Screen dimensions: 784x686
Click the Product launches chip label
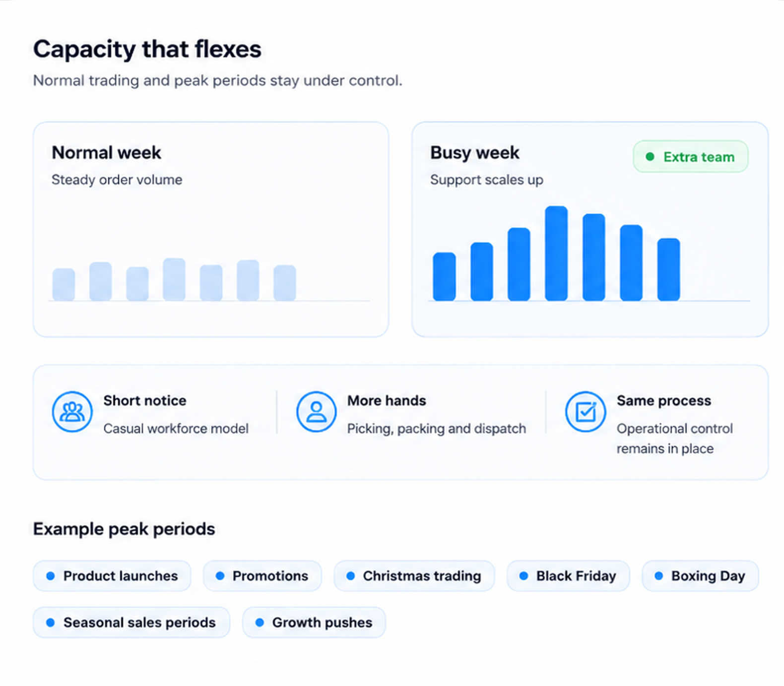pos(121,576)
